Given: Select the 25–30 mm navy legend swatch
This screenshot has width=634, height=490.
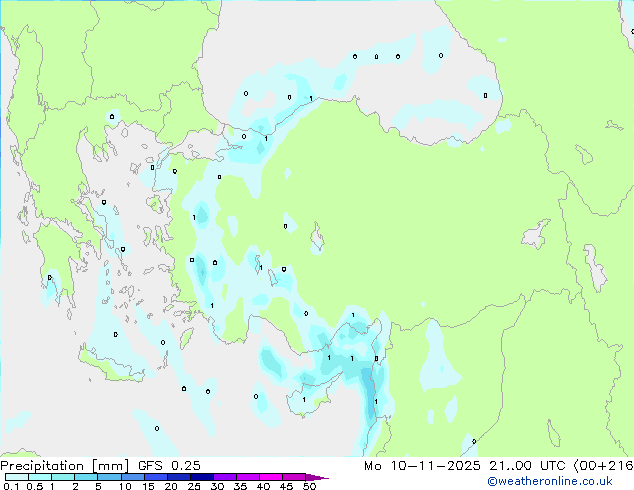Looking at the screenshot, I should (x=201, y=477).
